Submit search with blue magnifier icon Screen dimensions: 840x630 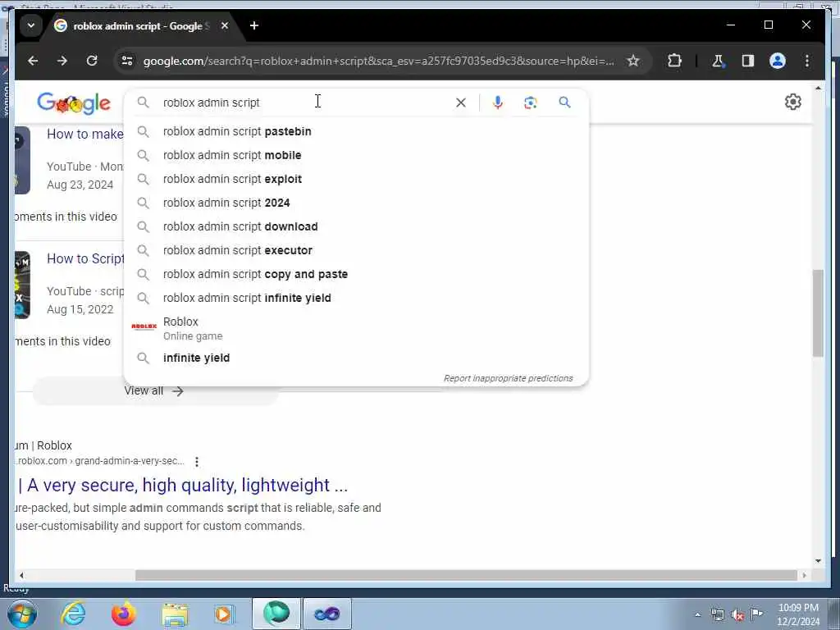pos(564,102)
